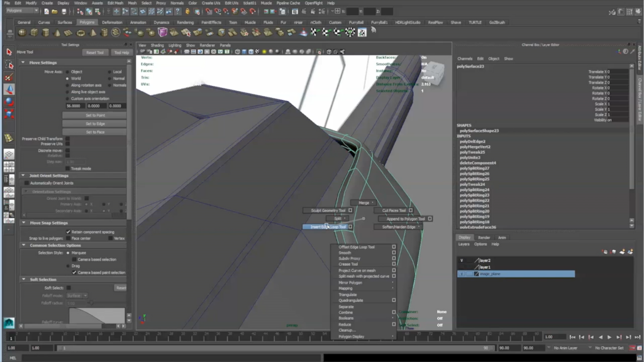The image size is (644, 362).
Task: Open the Edit Mesh menu
Action: (x=116, y=3)
